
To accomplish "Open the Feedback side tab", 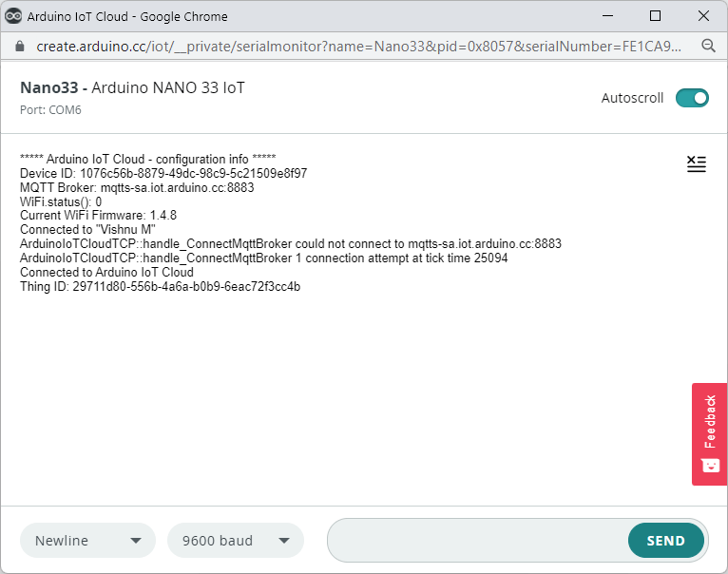I will coord(709,434).
